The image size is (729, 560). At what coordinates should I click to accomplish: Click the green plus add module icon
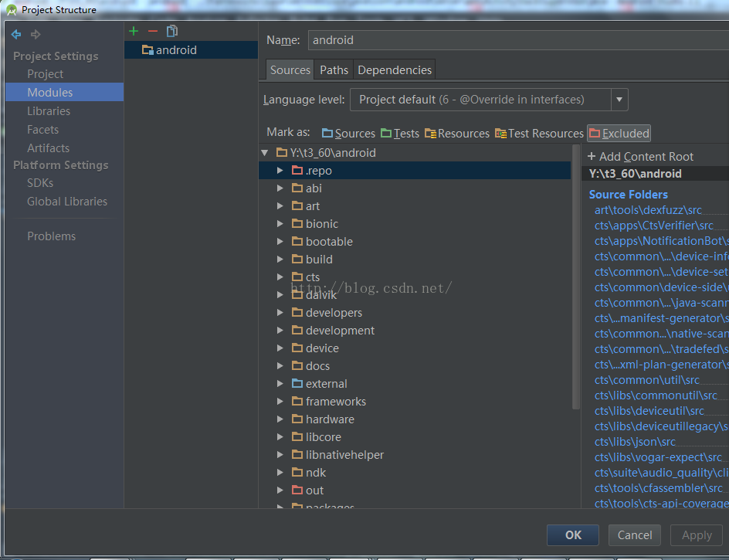(x=134, y=31)
